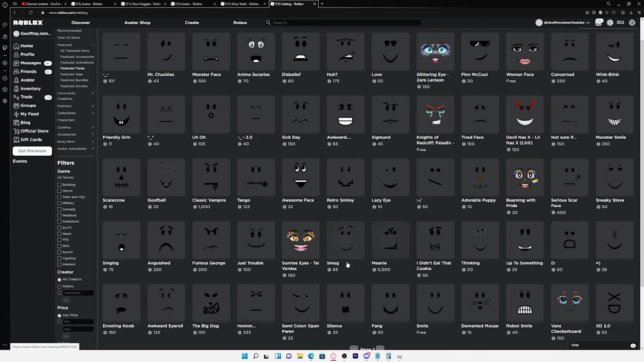
Task: Open the taskbar search icon
Action: pyautogui.click(x=256, y=356)
